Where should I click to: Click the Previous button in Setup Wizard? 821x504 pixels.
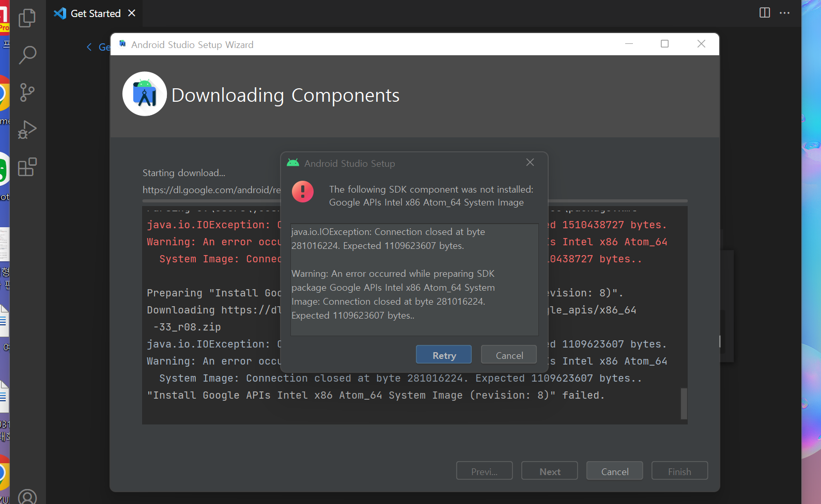tap(484, 471)
